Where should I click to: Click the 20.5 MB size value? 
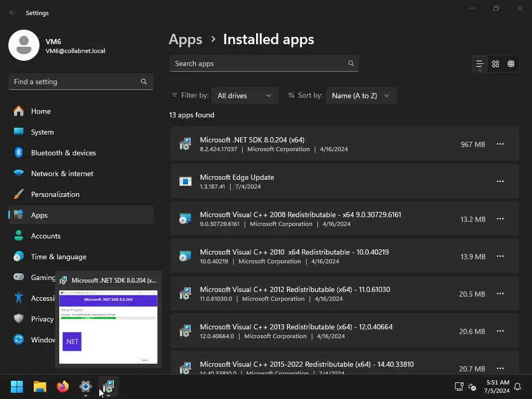[472, 294]
